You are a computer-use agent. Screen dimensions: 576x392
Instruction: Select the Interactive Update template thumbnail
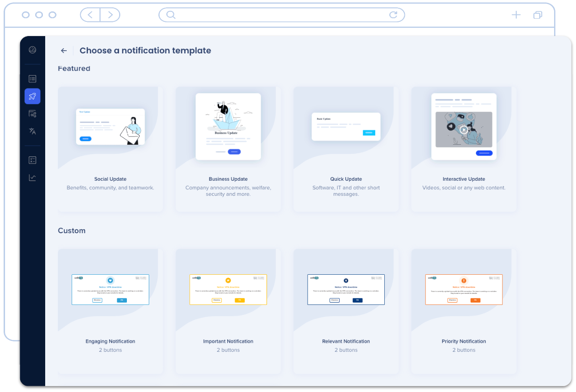[464, 127]
